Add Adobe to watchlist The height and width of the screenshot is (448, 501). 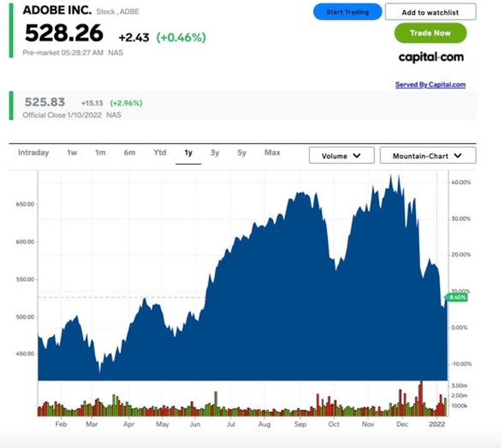click(430, 12)
